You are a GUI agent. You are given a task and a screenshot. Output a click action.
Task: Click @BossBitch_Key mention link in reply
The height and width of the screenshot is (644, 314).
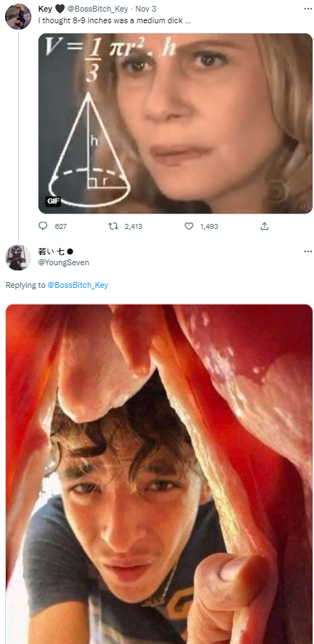coord(78,285)
